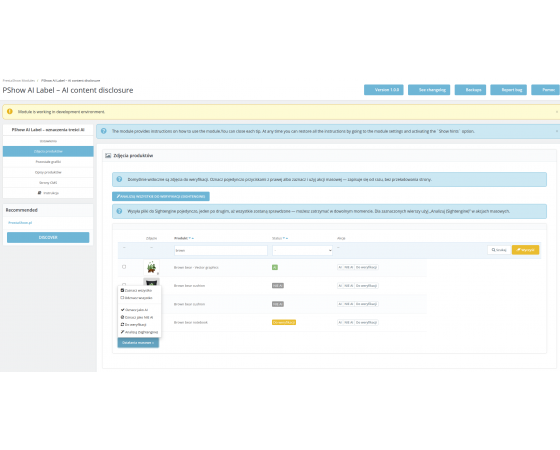Close the development environment warning banner

[556, 112]
